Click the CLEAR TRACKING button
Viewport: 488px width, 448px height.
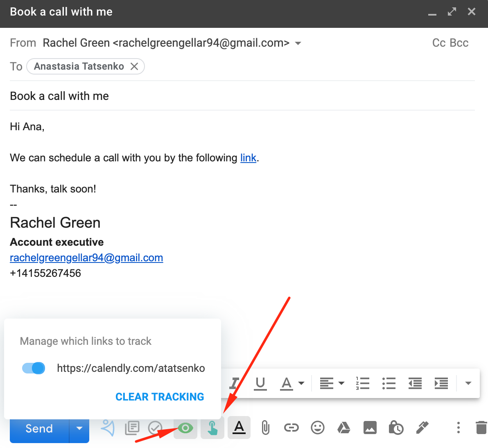(x=159, y=396)
